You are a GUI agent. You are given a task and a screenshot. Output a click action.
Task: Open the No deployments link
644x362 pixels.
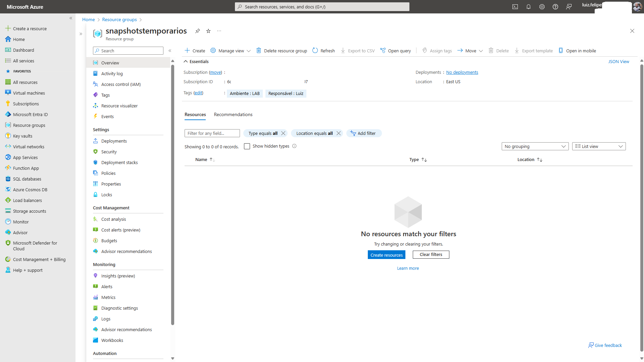[x=462, y=72]
